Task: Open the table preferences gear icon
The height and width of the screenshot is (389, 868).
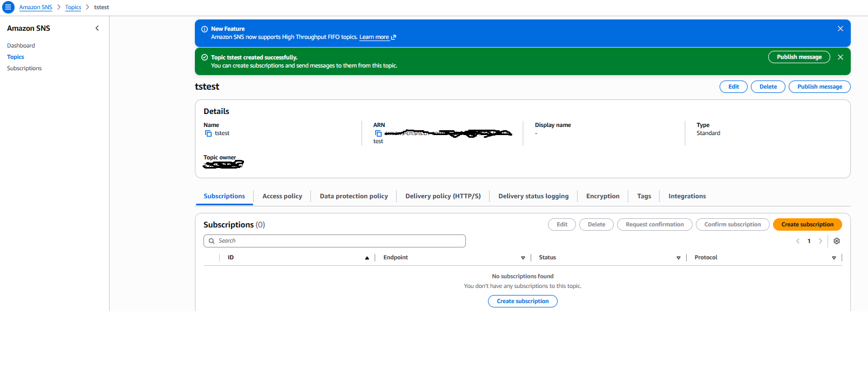Action: 837,241
